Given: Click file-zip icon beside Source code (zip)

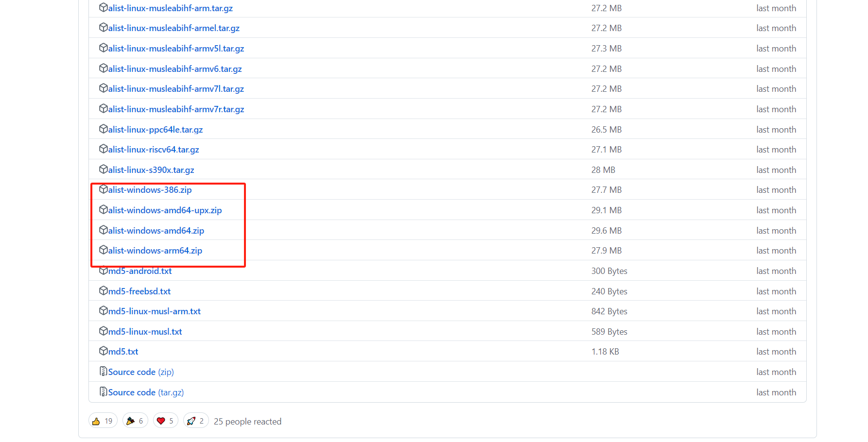Looking at the screenshot, I should (103, 372).
